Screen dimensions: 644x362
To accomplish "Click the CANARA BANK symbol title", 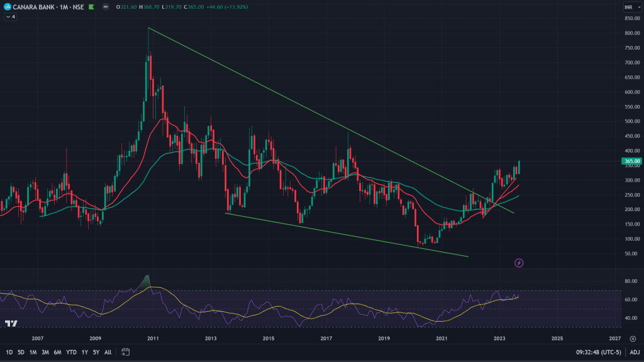I will 35,7.
